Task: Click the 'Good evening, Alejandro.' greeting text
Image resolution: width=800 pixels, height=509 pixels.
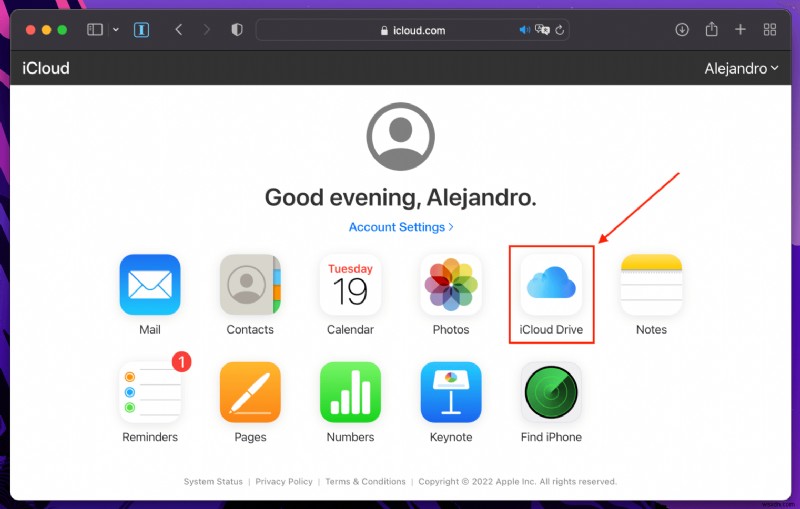Action: click(x=401, y=197)
